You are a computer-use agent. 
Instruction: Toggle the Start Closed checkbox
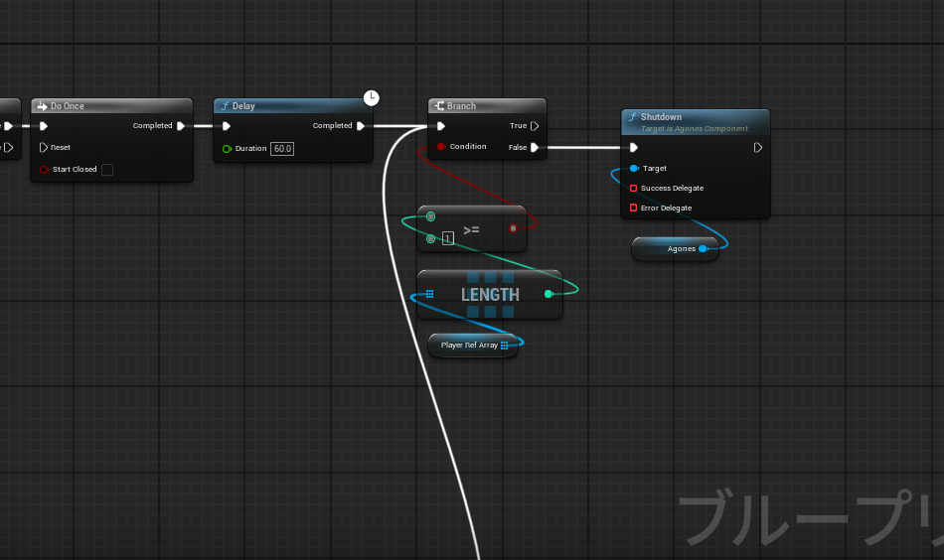[107, 169]
